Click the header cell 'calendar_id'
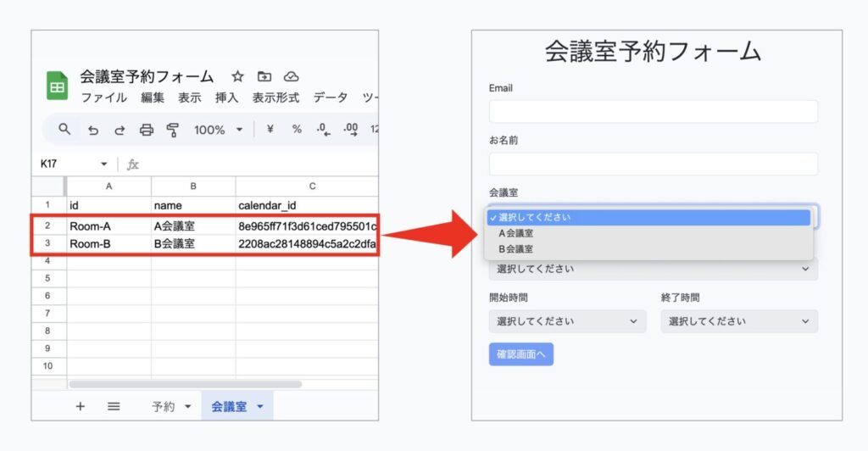Screen dimensions: 868x451 (x=307, y=205)
